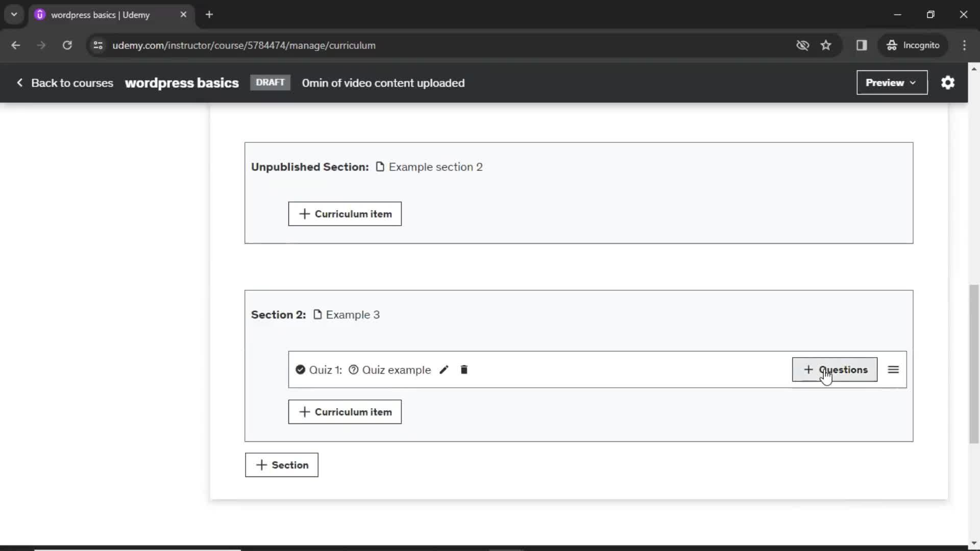The width and height of the screenshot is (980, 551).
Task: Click the Add Questions button for Quiz 1
Action: (834, 370)
